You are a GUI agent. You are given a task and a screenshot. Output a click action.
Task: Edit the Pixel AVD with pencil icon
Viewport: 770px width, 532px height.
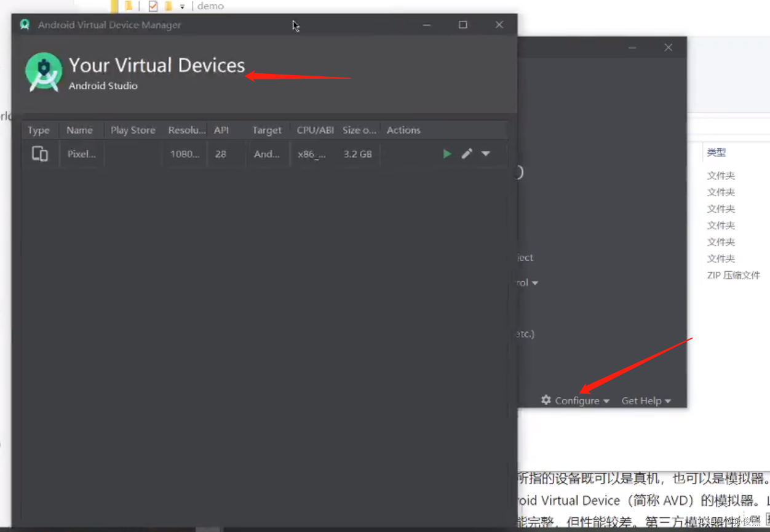[467, 154]
